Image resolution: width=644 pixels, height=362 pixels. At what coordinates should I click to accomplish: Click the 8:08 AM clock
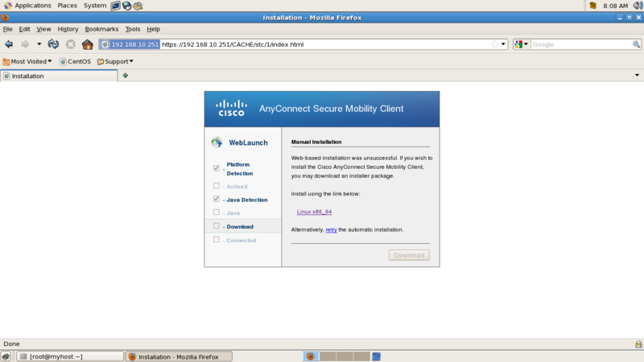(615, 6)
